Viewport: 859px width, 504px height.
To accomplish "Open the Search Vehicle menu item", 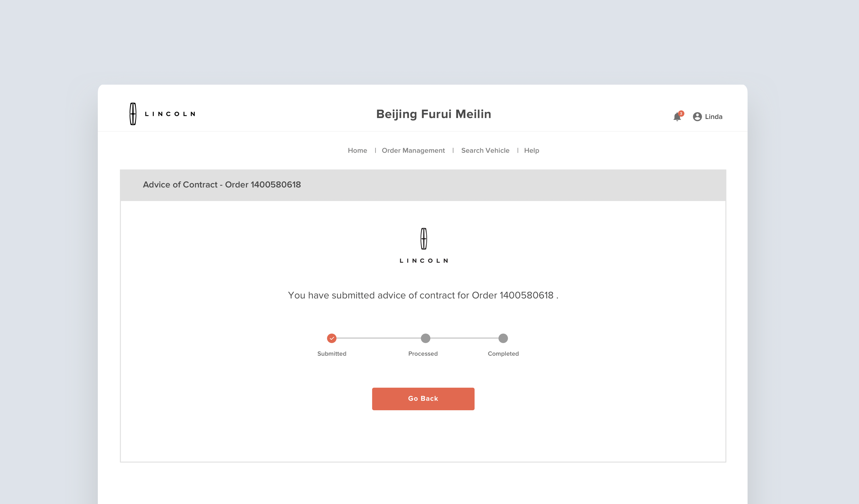I will point(485,150).
